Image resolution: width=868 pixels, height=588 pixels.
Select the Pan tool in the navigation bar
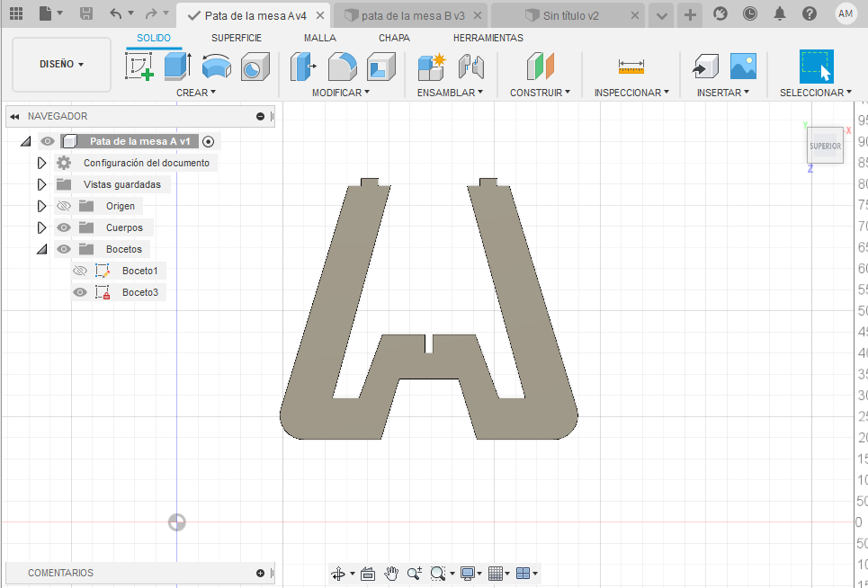(x=391, y=573)
